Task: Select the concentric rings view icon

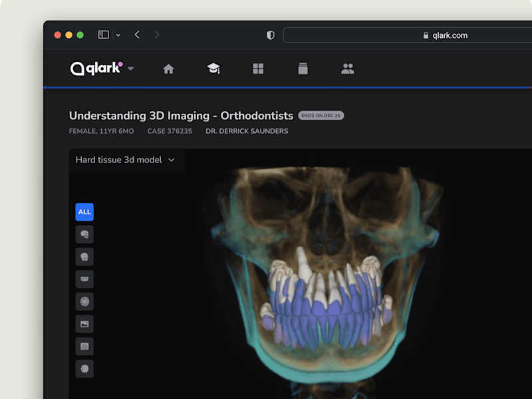Action: 84,302
